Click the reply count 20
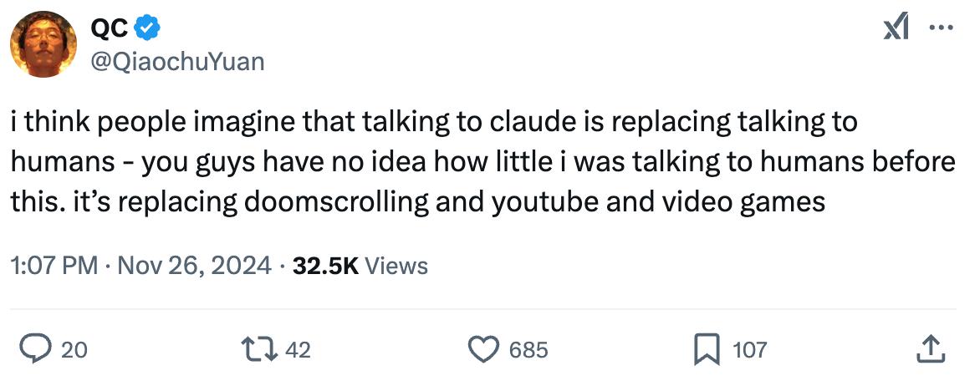980x386 pixels. click(74, 349)
